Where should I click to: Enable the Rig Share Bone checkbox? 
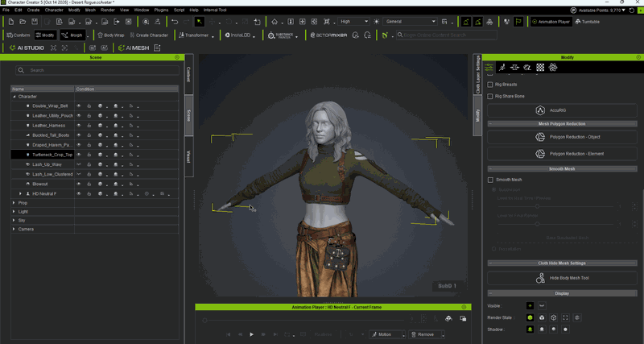click(x=490, y=96)
